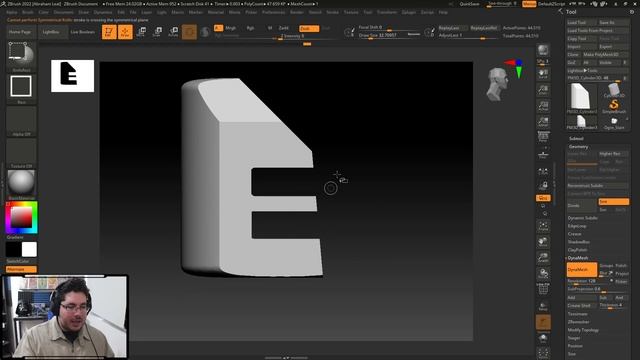Toggle the orange Qxyz rotation mode
This screenshot has width=640, height=360.
(x=543, y=198)
